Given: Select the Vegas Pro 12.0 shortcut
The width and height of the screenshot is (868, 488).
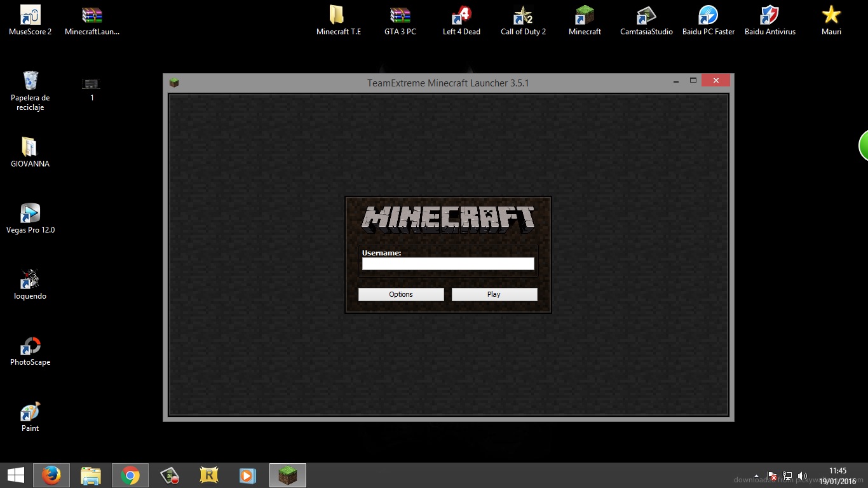Looking at the screenshot, I should pyautogui.click(x=30, y=218).
